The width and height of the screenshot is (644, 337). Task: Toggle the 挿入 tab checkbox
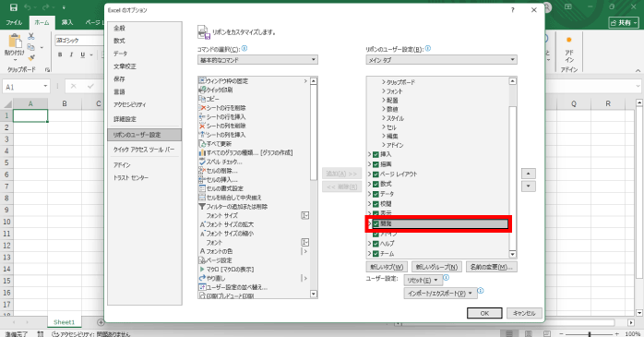[x=376, y=154]
